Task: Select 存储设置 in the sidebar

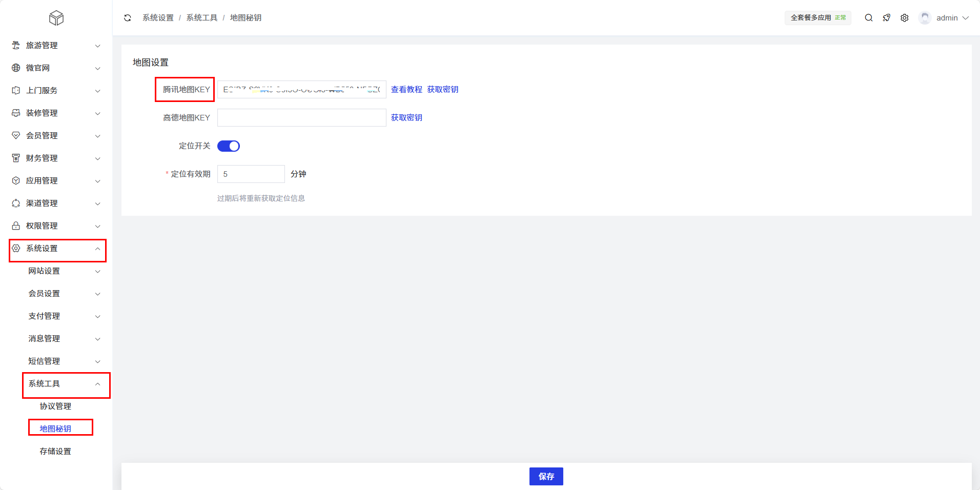Action: tap(55, 452)
